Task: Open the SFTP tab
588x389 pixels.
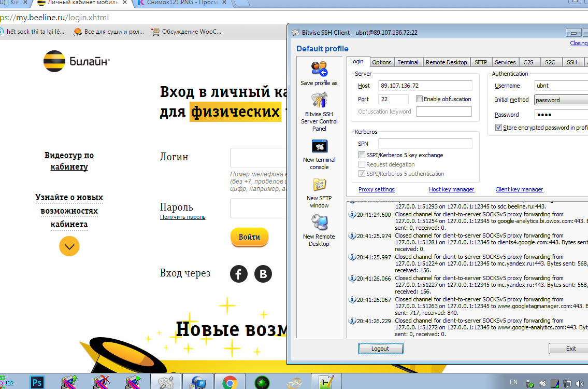Action: click(481, 62)
